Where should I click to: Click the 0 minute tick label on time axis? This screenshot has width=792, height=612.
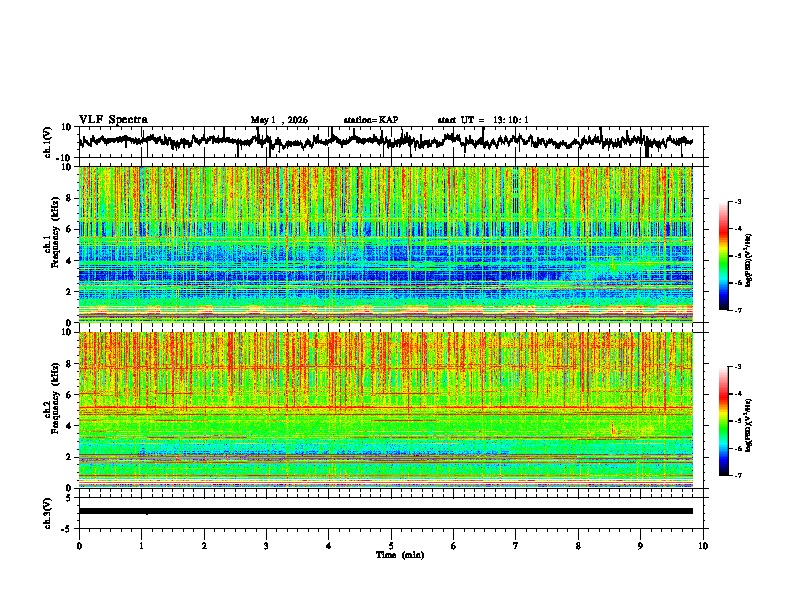pyautogui.click(x=79, y=546)
